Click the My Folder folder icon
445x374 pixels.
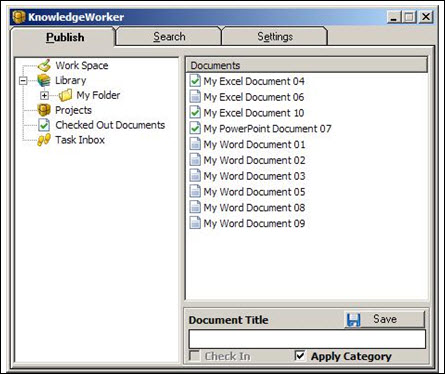click(x=65, y=95)
